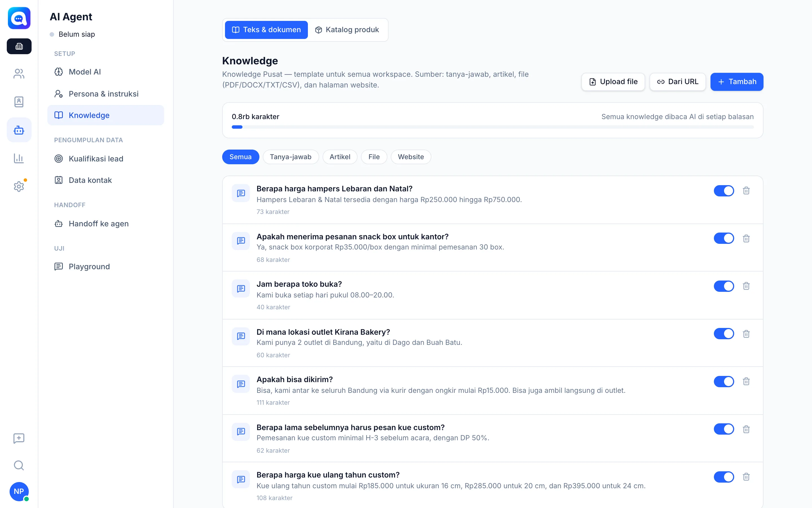Select the Semua filter chip
This screenshot has width=812, height=508.
[x=240, y=157]
